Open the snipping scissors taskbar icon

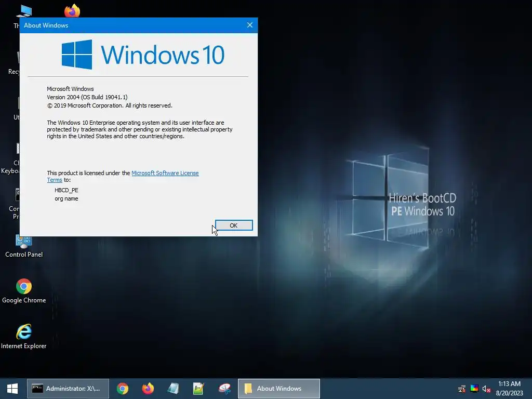click(224, 389)
